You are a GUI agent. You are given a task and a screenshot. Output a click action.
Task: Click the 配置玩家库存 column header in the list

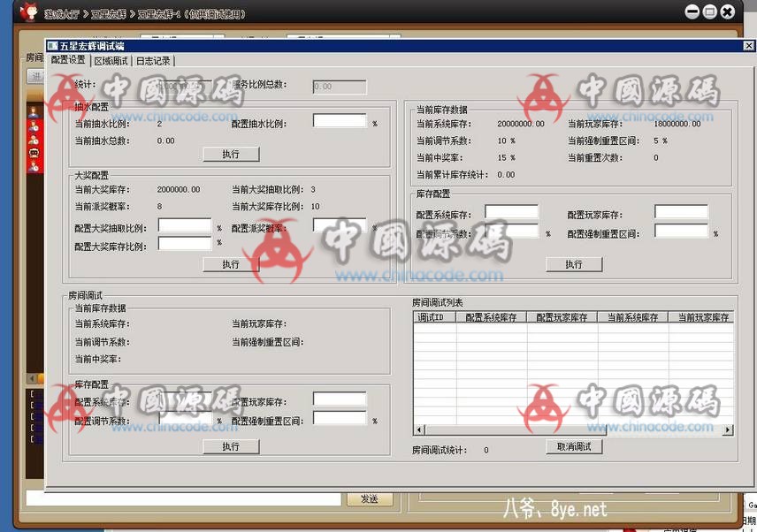(x=562, y=317)
